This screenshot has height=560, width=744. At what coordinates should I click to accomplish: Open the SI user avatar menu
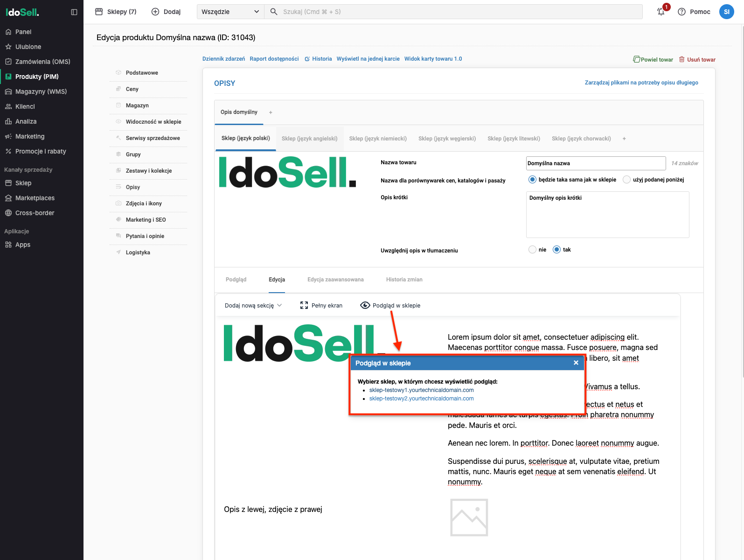pyautogui.click(x=726, y=12)
